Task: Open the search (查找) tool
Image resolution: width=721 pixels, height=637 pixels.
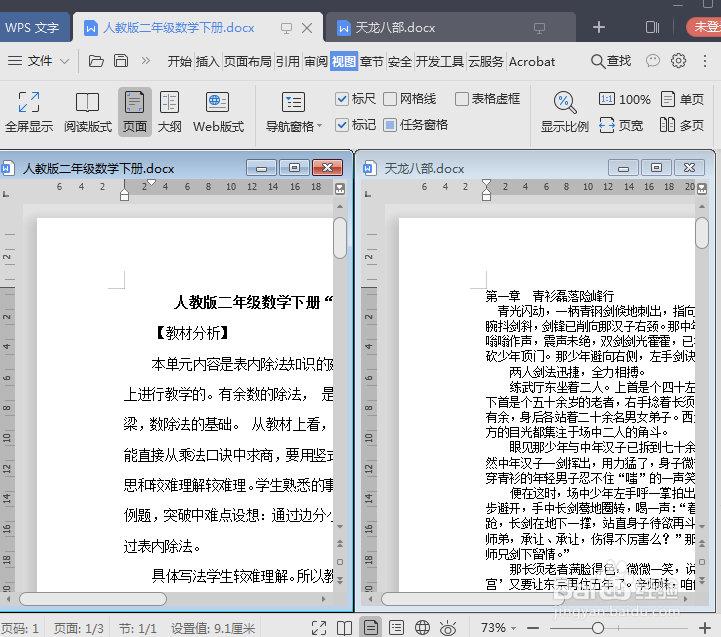Action: [x=611, y=61]
